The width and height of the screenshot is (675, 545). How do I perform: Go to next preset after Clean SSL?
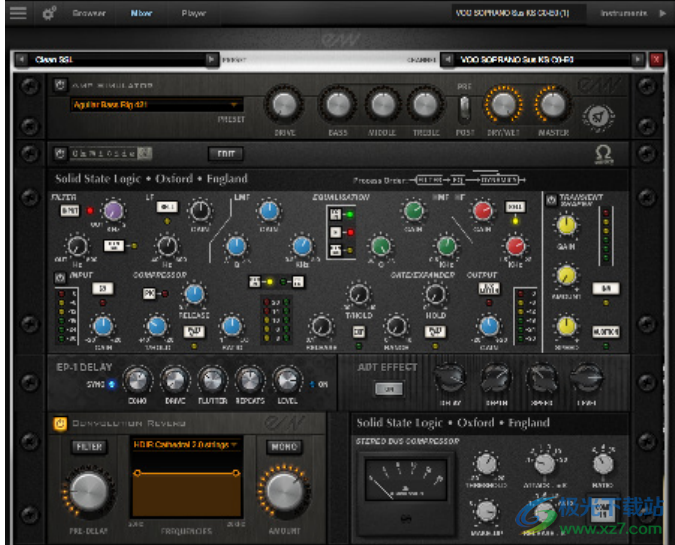211,59
